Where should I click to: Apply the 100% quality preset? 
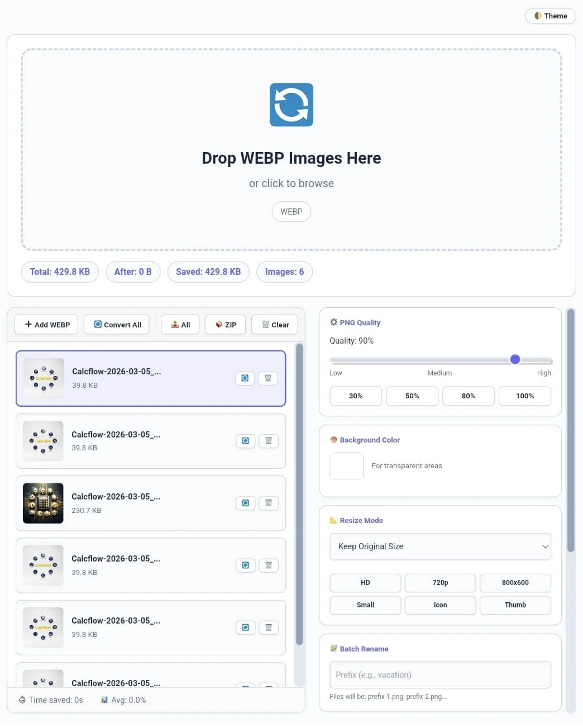coord(524,396)
